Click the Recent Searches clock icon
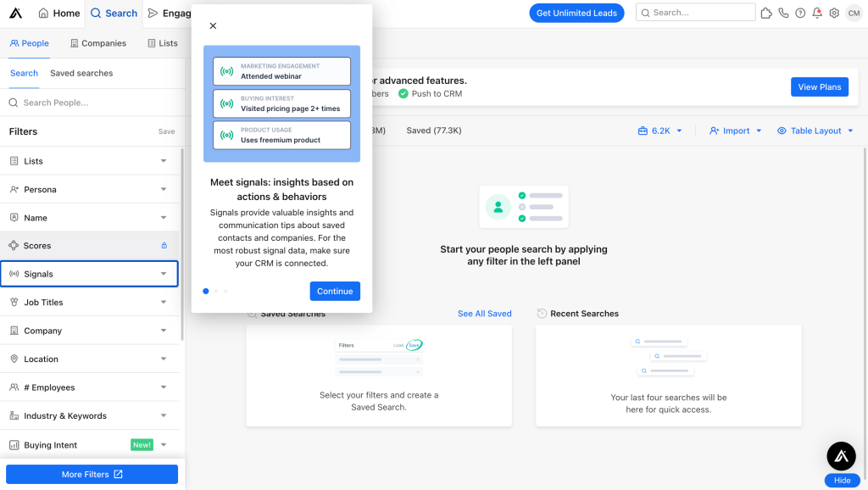868x490 pixels. [542, 314]
